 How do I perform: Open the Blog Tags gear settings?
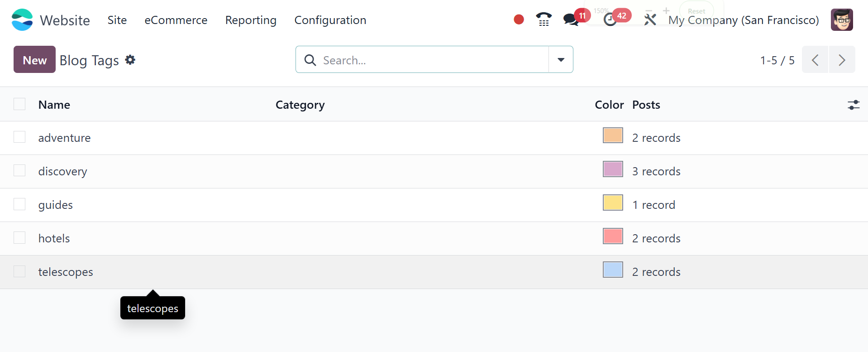(x=130, y=60)
